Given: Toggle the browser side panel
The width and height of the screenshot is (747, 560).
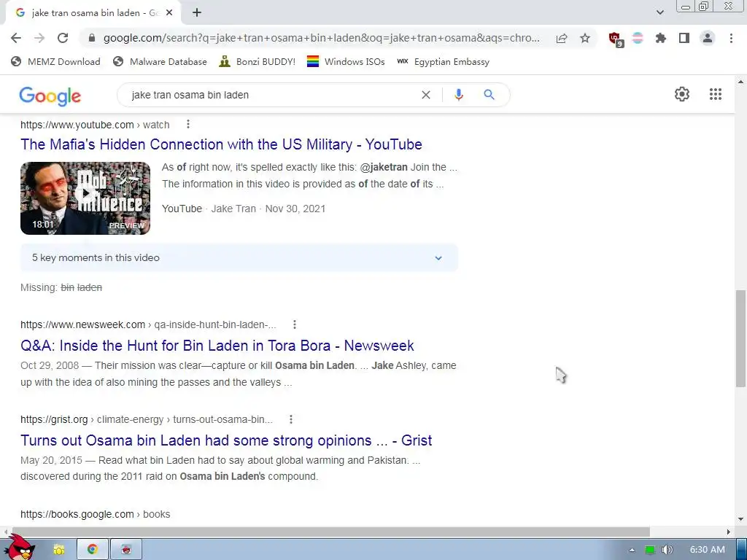Looking at the screenshot, I should click(x=684, y=38).
